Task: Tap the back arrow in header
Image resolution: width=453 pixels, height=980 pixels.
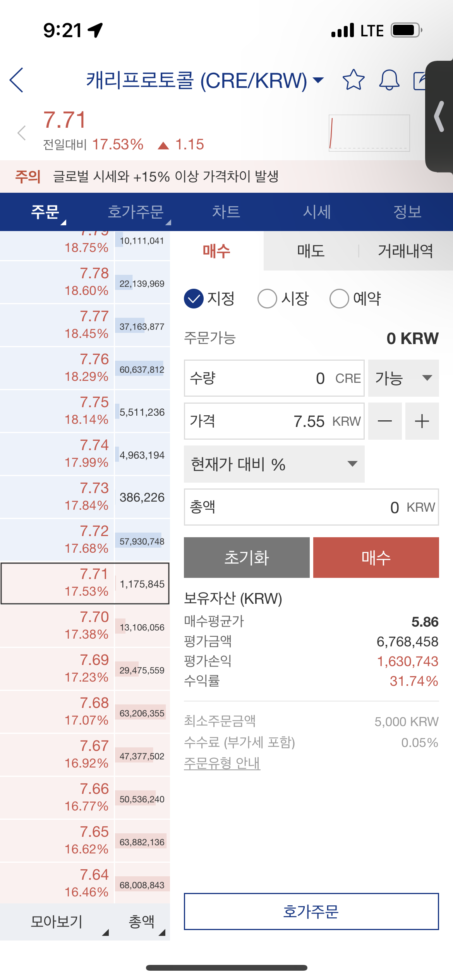Action: click(x=16, y=80)
